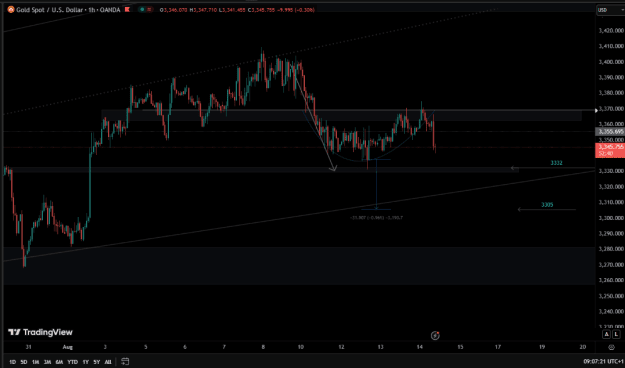Select the YTD time range
This screenshot has width=625, height=368.
tap(73, 362)
